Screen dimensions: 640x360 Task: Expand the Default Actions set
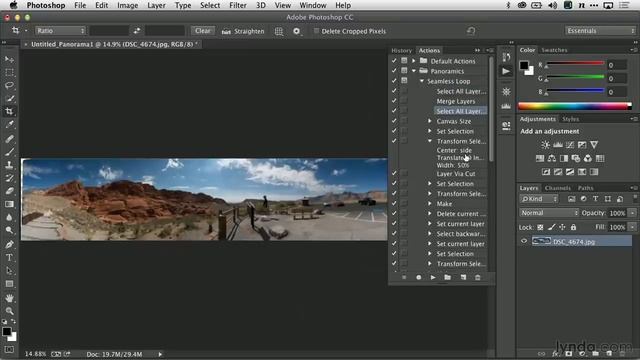point(413,61)
